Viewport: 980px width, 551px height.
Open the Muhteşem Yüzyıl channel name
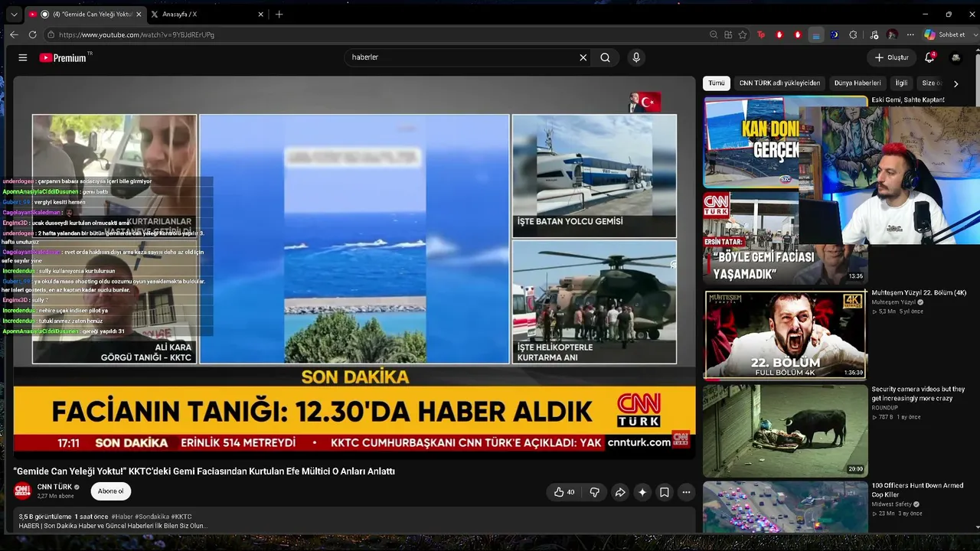click(x=894, y=302)
